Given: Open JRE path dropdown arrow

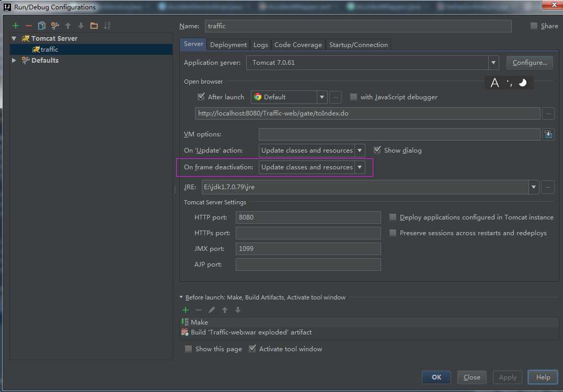Looking at the screenshot, I should click(x=534, y=187).
